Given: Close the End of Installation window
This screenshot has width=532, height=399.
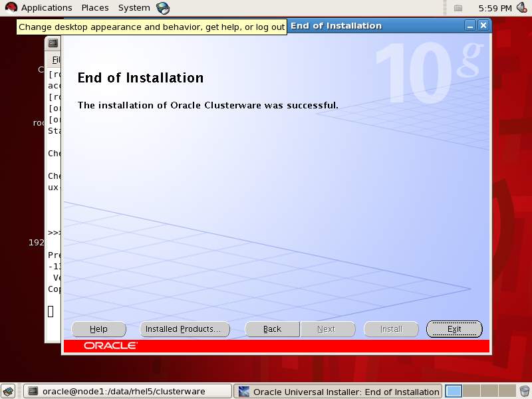Looking at the screenshot, I should [483, 26].
